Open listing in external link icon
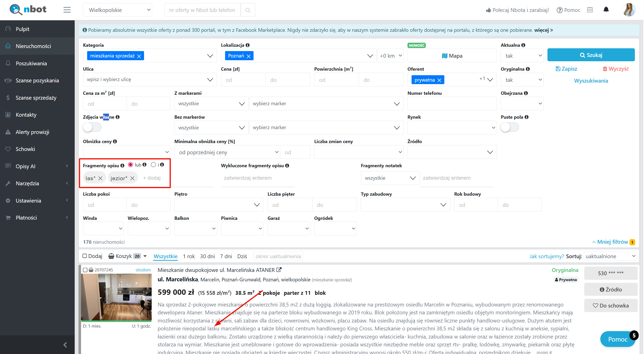The height and width of the screenshot is (354, 644). (279, 270)
